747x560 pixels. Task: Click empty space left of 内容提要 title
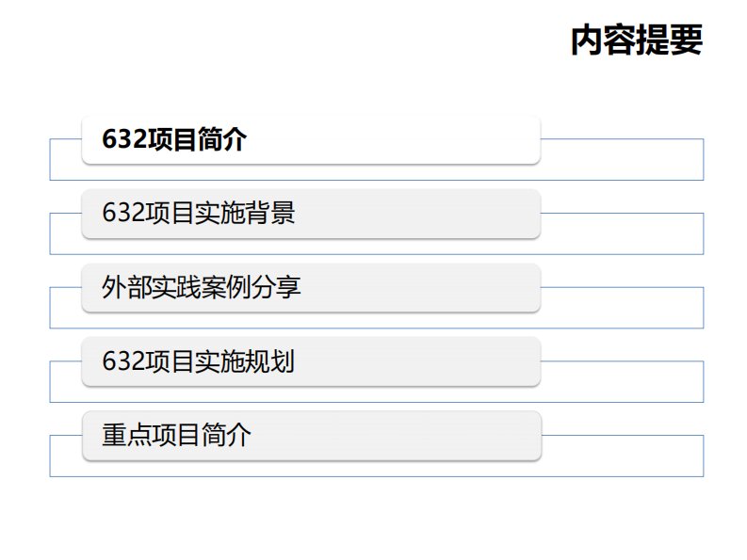click(283, 41)
